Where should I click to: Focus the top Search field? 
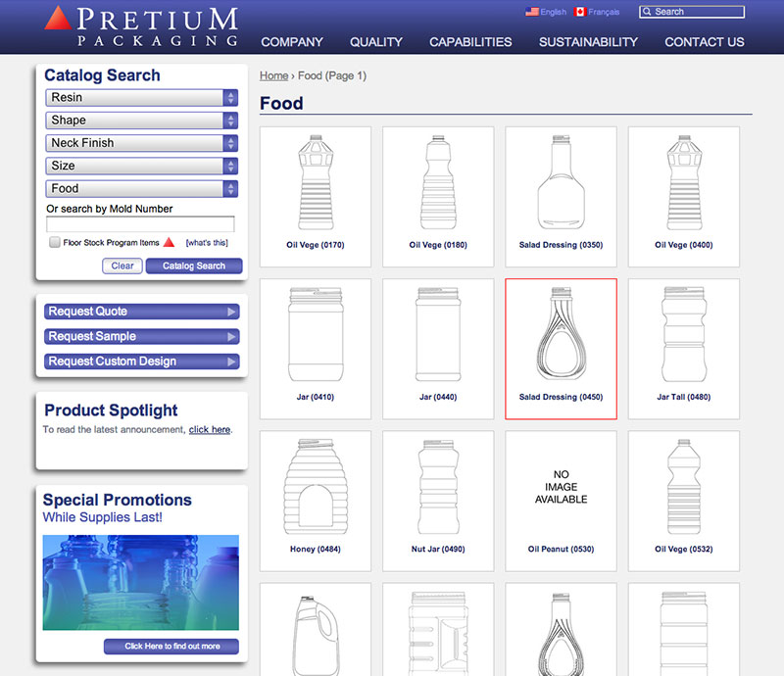(x=692, y=12)
